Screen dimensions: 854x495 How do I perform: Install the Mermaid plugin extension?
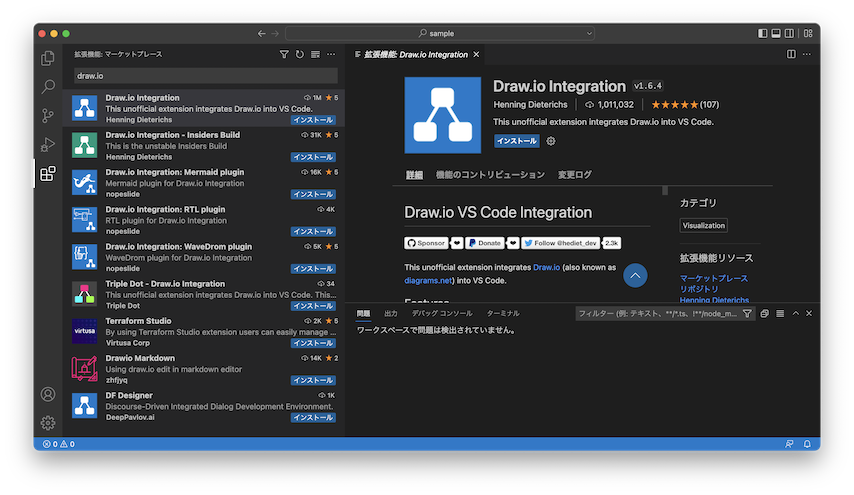point(313,194)
